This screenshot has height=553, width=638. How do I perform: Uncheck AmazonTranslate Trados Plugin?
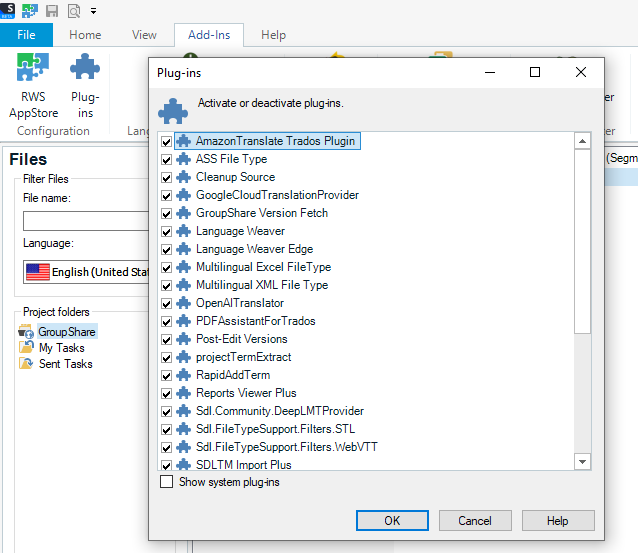click(166, 142)
